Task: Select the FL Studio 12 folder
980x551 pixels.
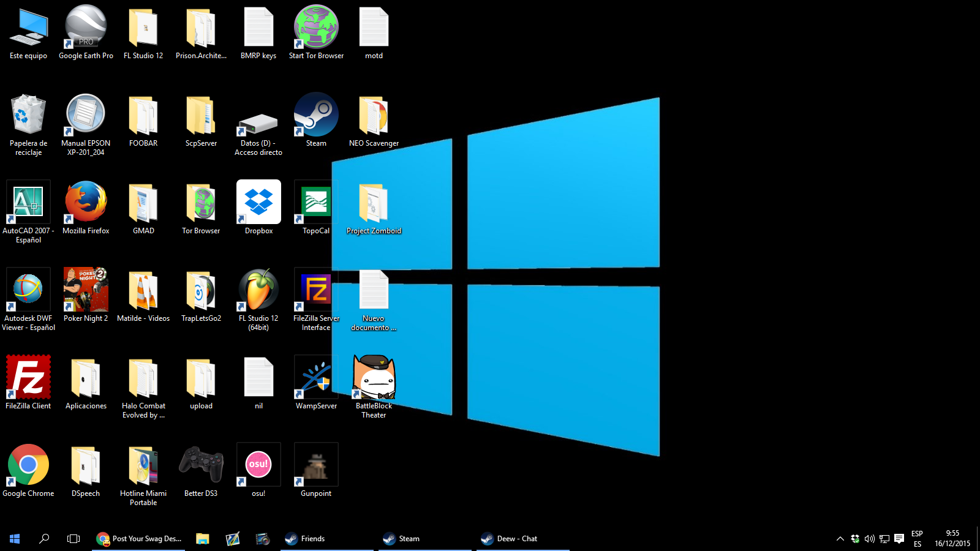Action: tap(143, 33)
